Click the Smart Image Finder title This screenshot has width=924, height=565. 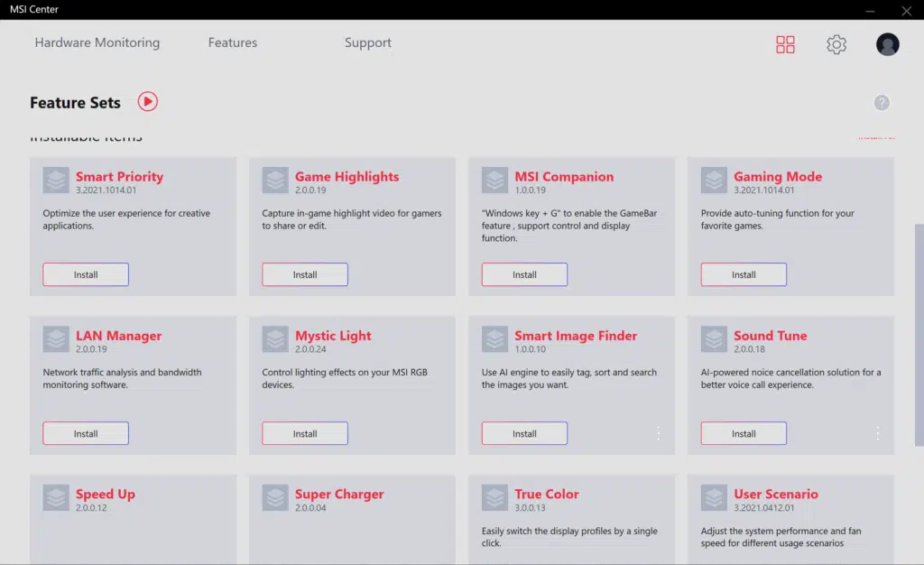pyautogui.click(x=576, y=335)
